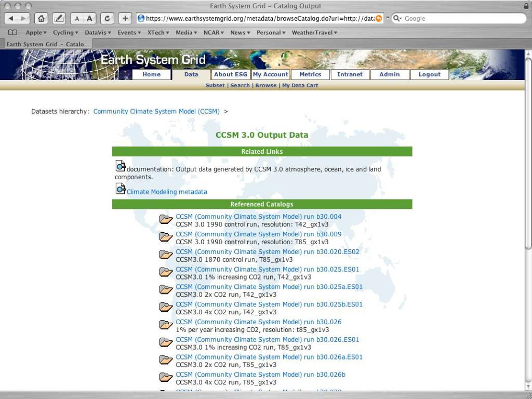
Task: Click the Logout tab
Action: pos(430,74)
